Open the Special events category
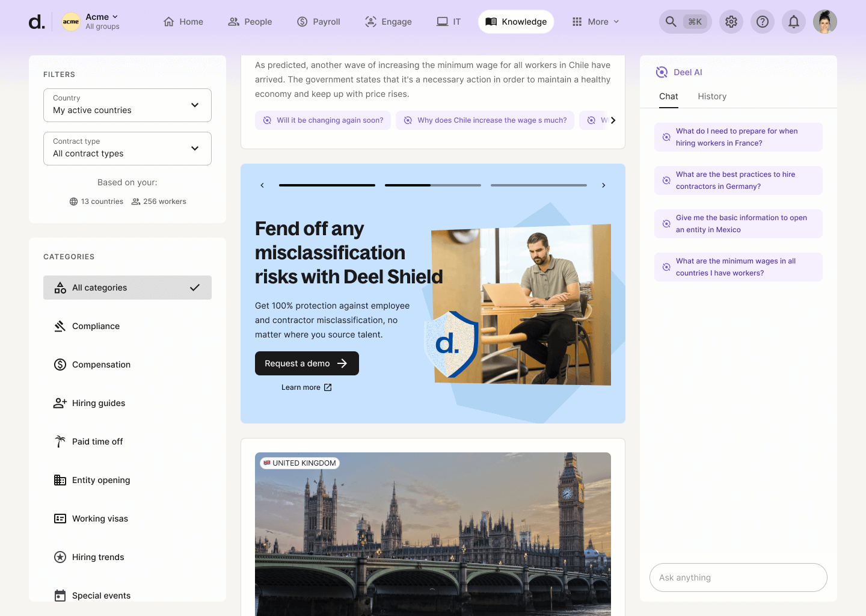Screen dimensions: 866x616 [x=101, y=595]
